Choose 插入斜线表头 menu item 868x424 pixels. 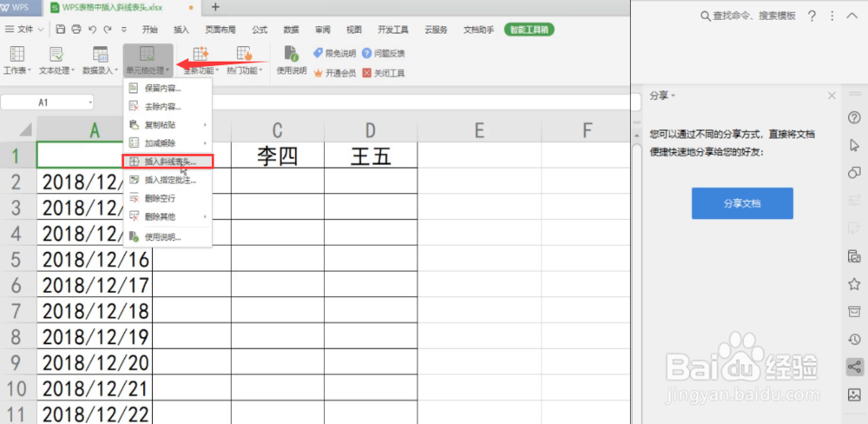click(x=168, y=162)
